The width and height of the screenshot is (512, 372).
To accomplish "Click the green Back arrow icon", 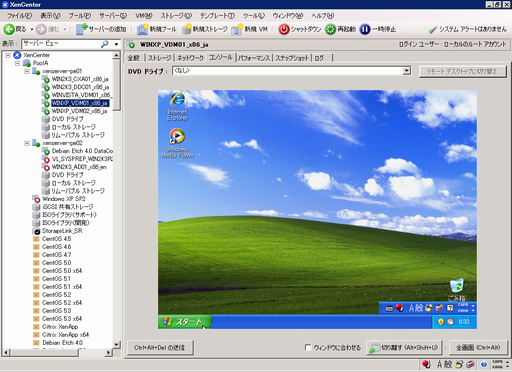I will click(9, 29).
